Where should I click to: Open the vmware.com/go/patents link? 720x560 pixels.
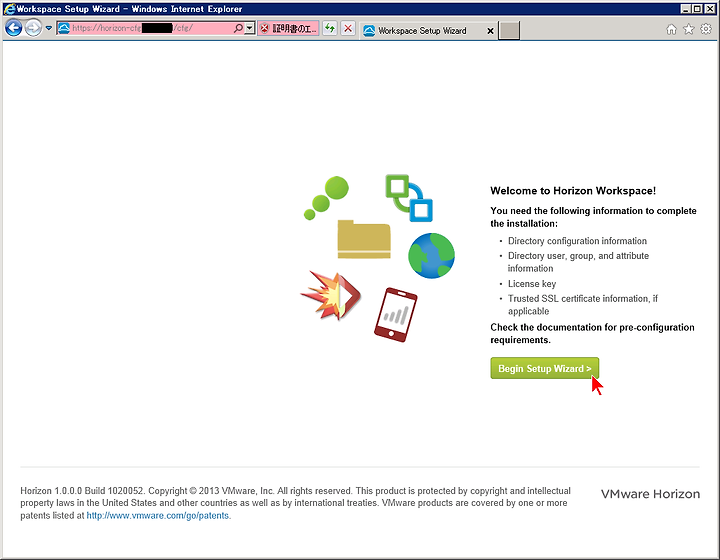(159, 515)
